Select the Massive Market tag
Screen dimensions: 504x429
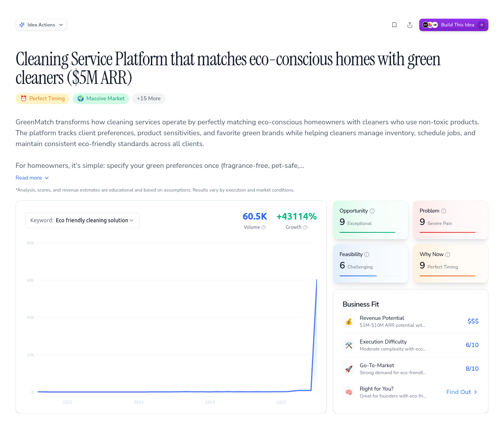(x=101, y=99)
